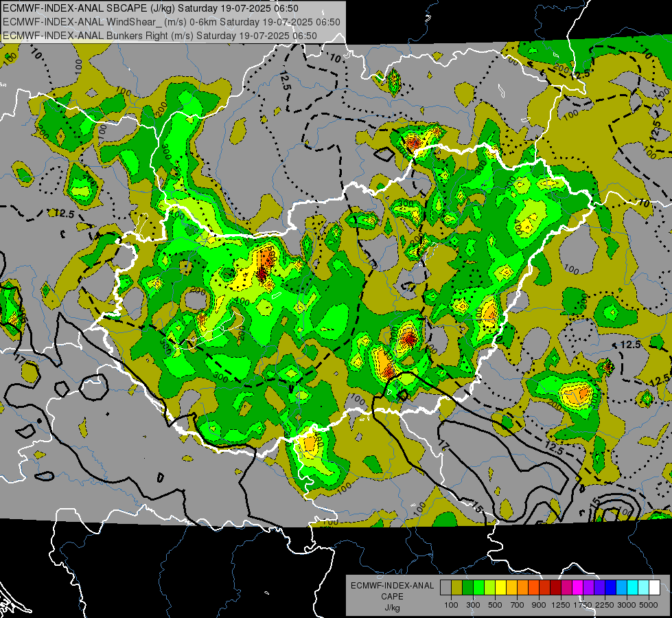Viewport: 672px width, 618px height.
Task: Click the legend tick label '500'
Action: pyautogui.click(x=495, y=605)
